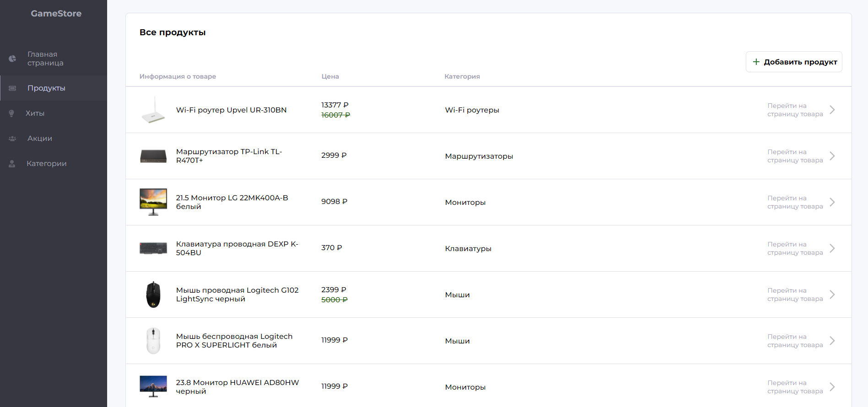Follow product page link for Logitech PRO X SUPERLIGHT
The image size is (868, 407).
point(795,341)
